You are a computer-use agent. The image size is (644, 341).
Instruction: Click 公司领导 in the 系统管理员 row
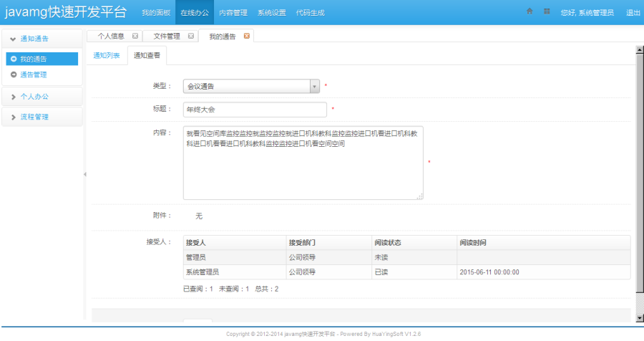(302, 272)
